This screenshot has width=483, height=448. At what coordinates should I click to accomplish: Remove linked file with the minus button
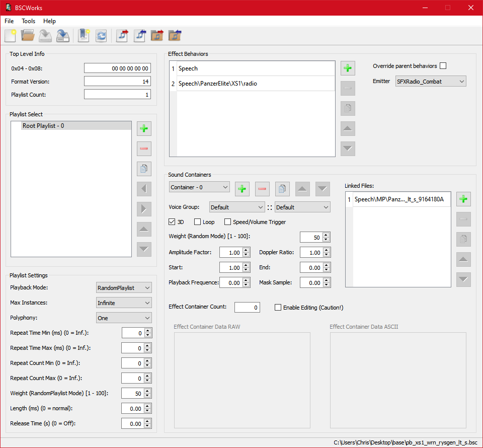click(x=463, y=219)
